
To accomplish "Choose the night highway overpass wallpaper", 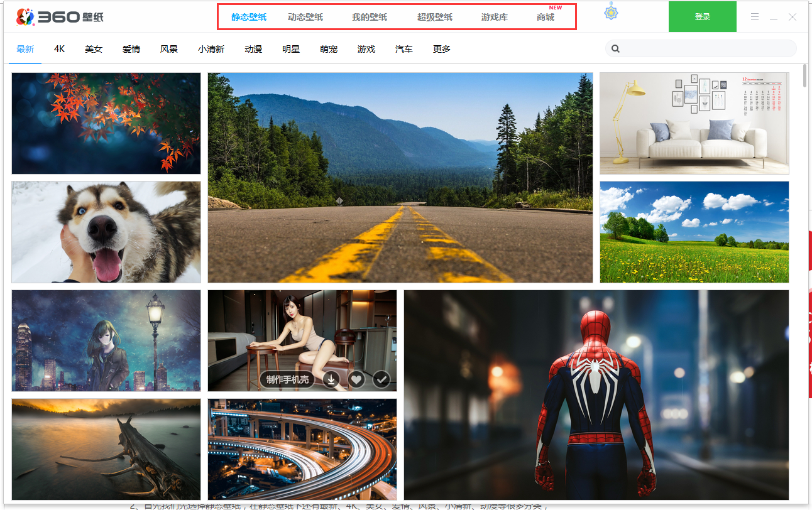I will 302,450.
